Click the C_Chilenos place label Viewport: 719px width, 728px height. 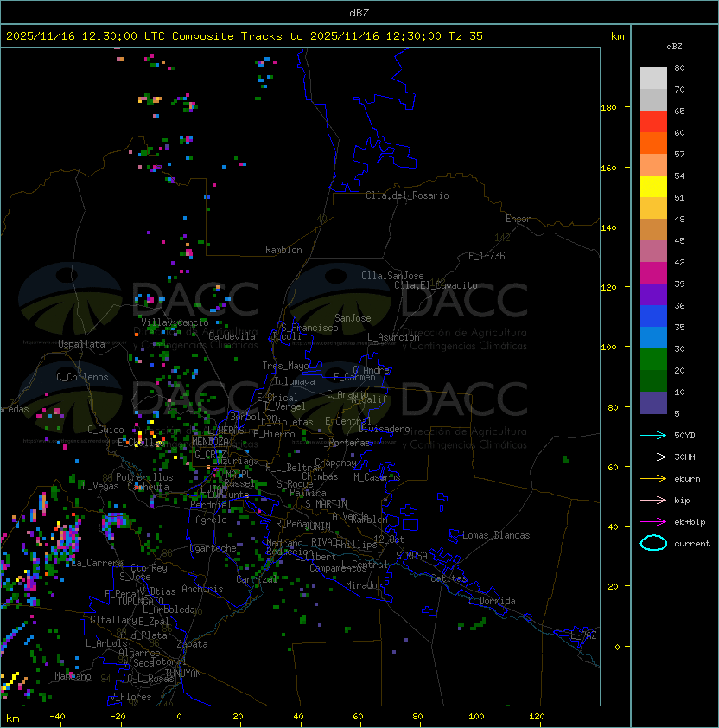82,377
